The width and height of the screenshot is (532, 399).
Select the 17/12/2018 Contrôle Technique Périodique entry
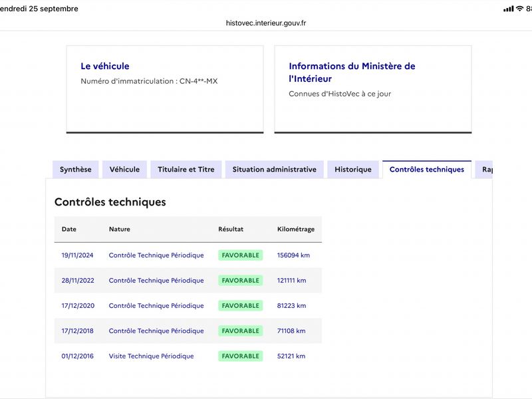pos(156,331)
